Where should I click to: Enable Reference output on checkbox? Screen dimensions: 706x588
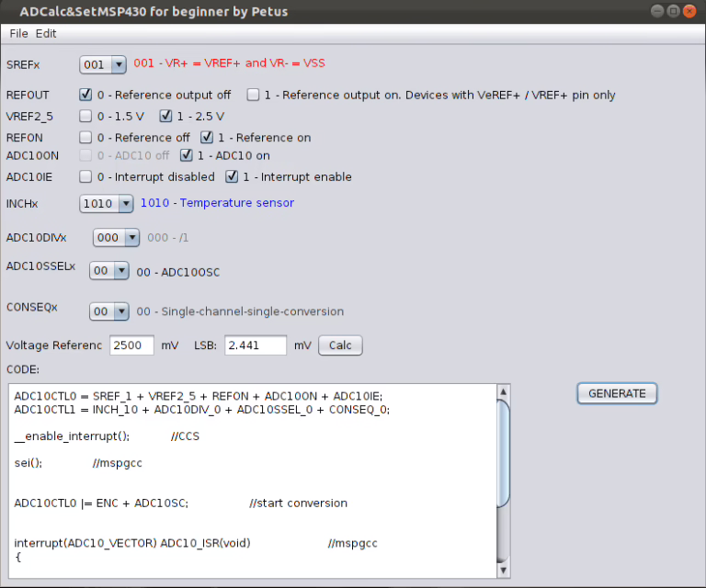point(253,95)
